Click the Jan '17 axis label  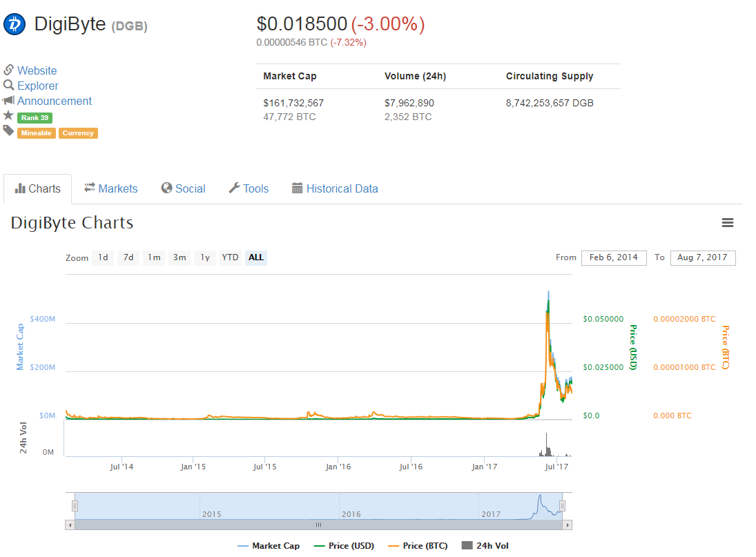click(x=484, y=467)
